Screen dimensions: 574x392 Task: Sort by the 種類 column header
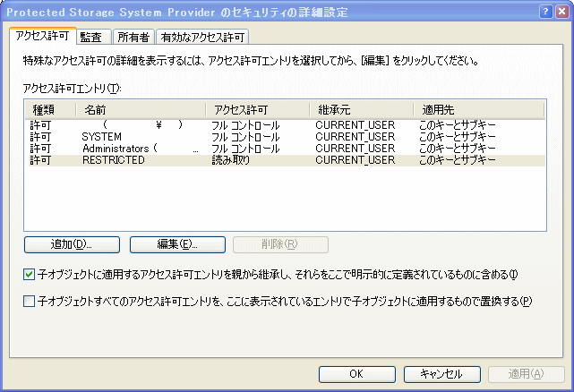(x=50, y=110)
